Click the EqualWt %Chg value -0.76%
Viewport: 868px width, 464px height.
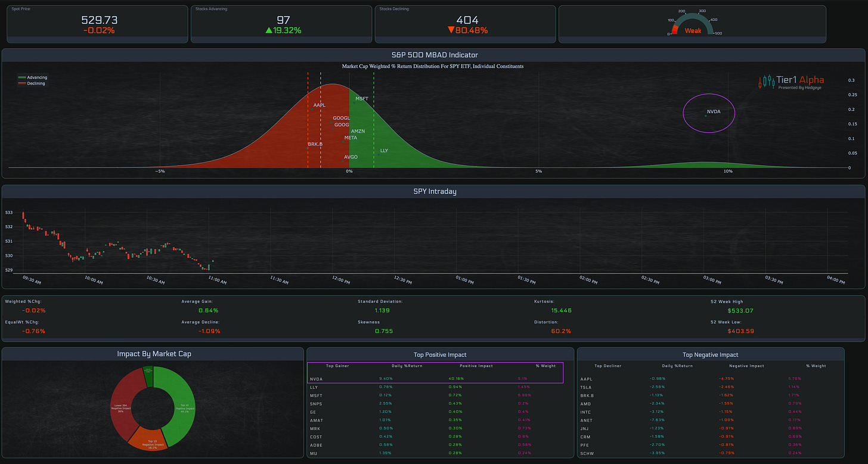[33, 331]
